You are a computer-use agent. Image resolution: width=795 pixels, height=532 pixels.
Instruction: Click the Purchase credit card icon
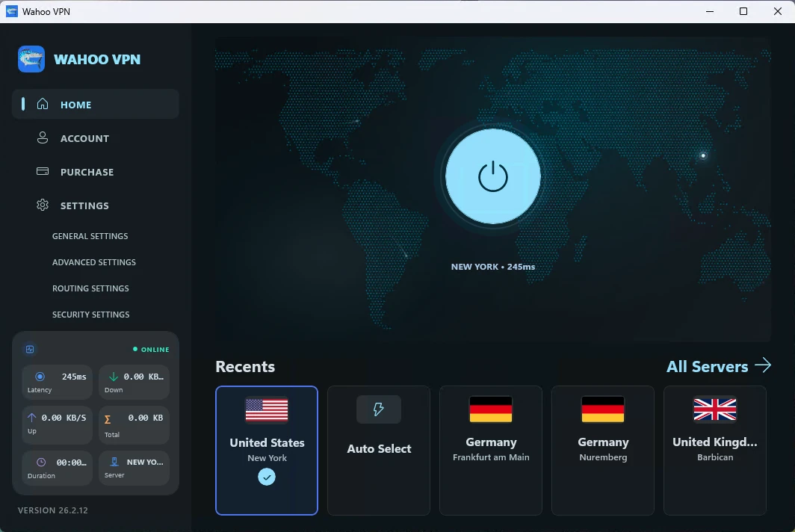point(43,171)
